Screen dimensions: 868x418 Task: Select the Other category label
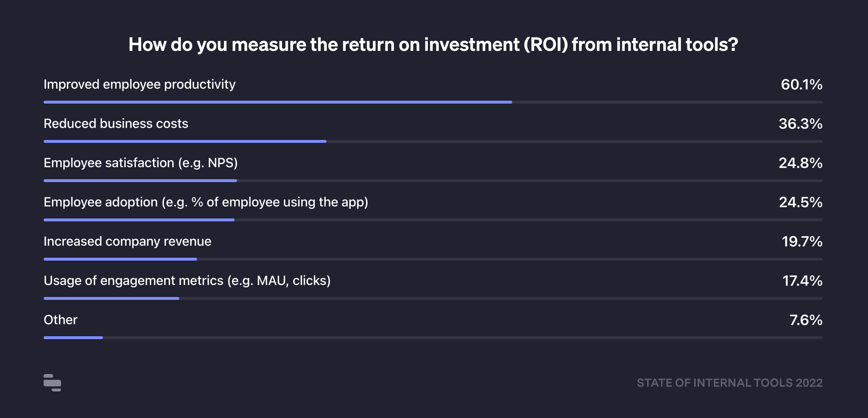click(x=61, y=320)
